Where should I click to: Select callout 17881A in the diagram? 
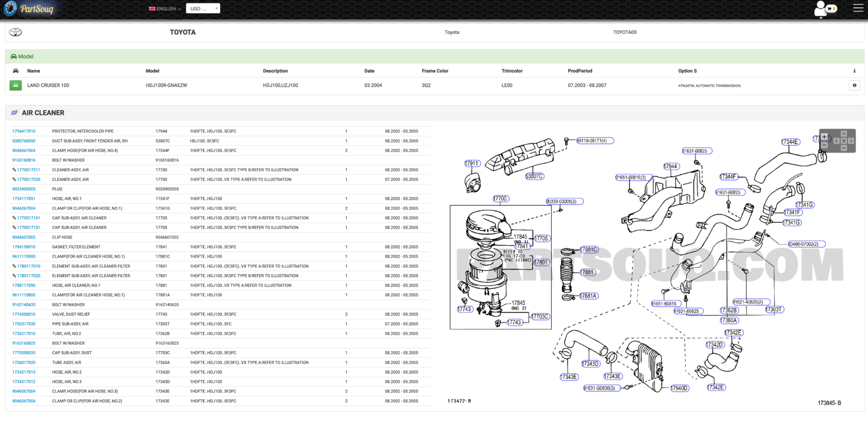pyautogui.click(x=589, y=295)
